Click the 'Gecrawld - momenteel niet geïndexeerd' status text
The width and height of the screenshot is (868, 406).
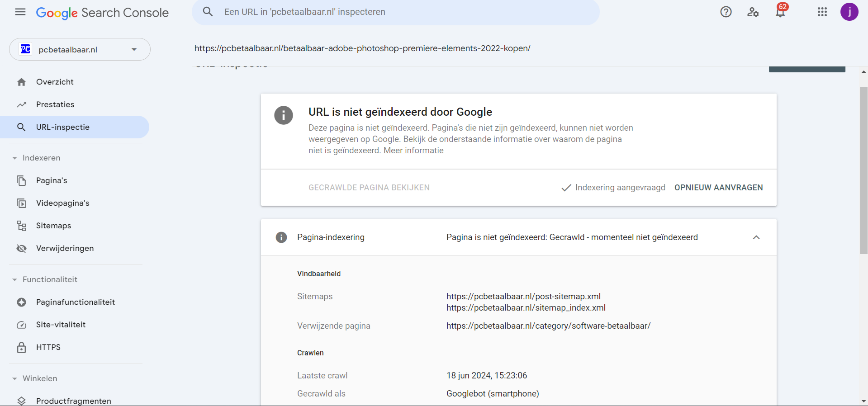pyautogui.click(x=624, y=237)
